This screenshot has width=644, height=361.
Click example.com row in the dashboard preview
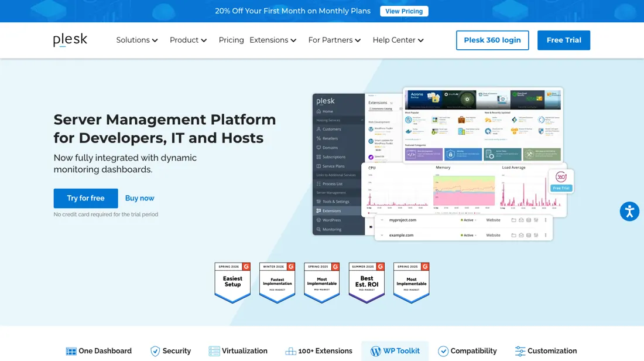(464, 235)
